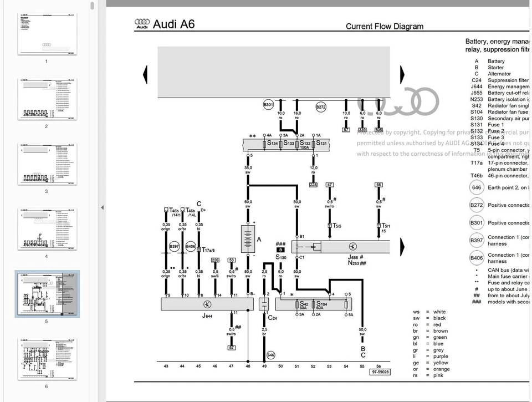
Task: Open page 3 from the thumbnail panel
Action: [x=46, y=164]
